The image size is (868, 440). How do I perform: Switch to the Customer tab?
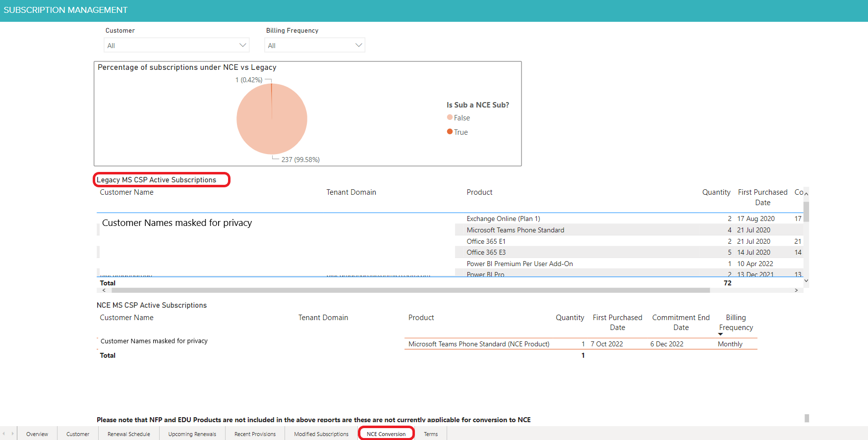[x=78, y=434]
